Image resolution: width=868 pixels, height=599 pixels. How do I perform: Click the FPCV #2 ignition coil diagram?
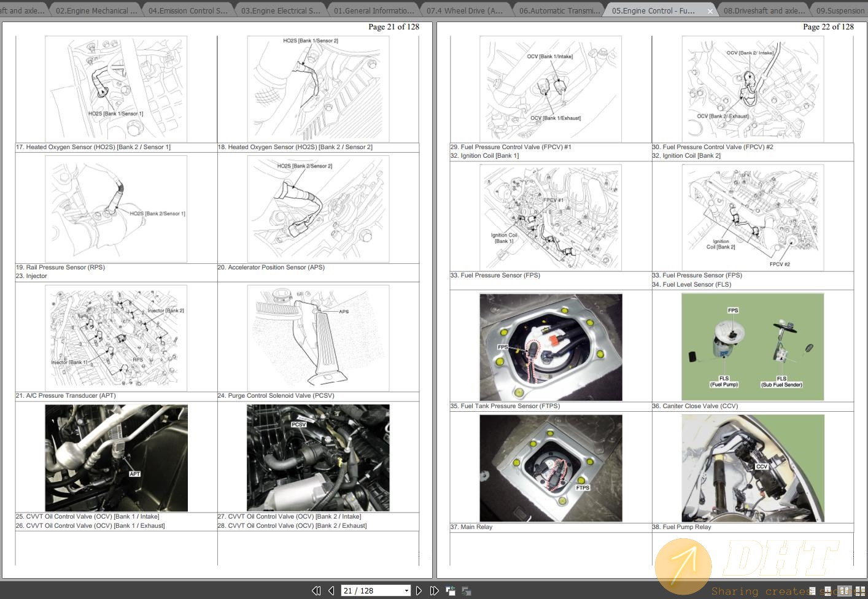(x=753, y=217)
